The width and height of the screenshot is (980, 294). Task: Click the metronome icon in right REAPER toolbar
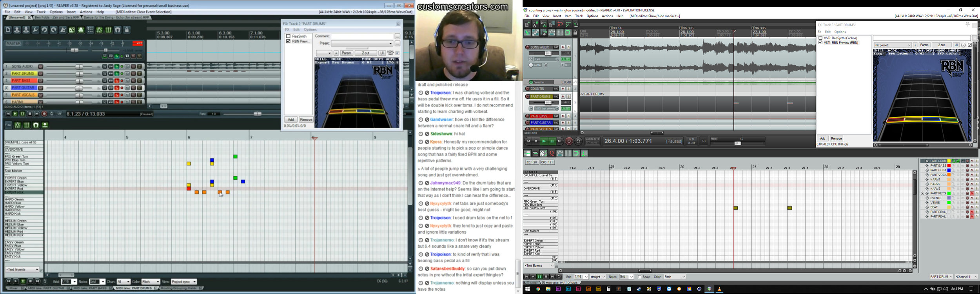coord(576,24)
